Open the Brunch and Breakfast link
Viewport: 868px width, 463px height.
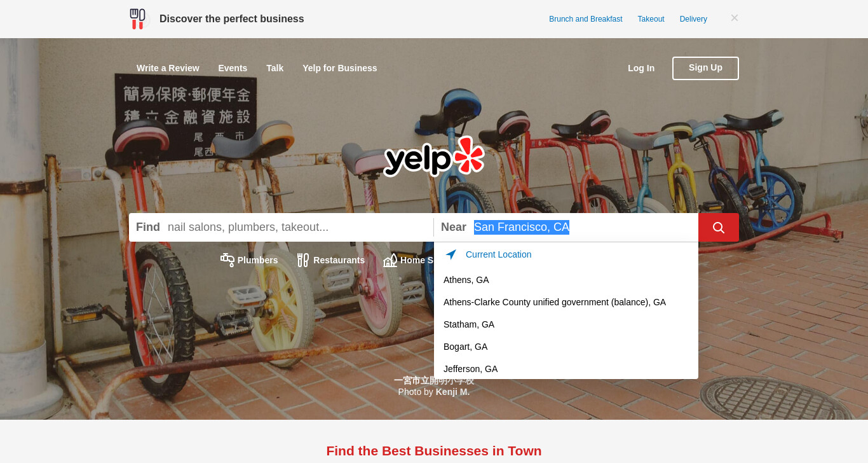point(586,19)
